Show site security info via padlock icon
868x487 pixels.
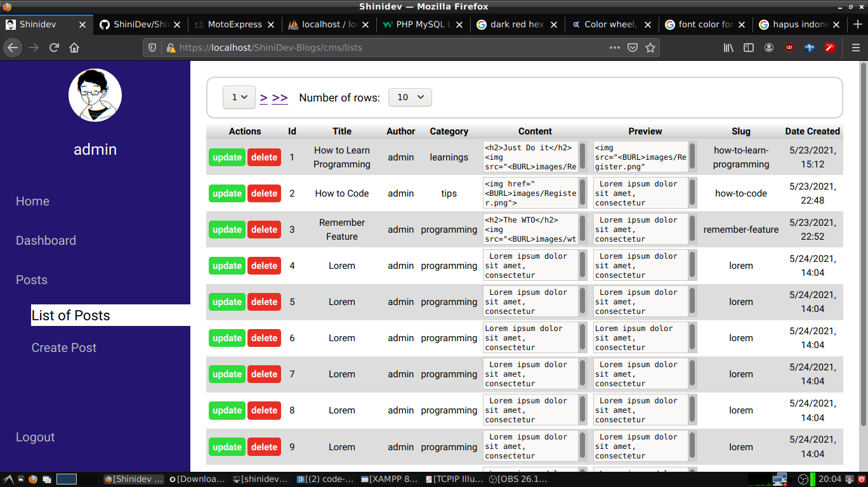[x=171, y=48]
